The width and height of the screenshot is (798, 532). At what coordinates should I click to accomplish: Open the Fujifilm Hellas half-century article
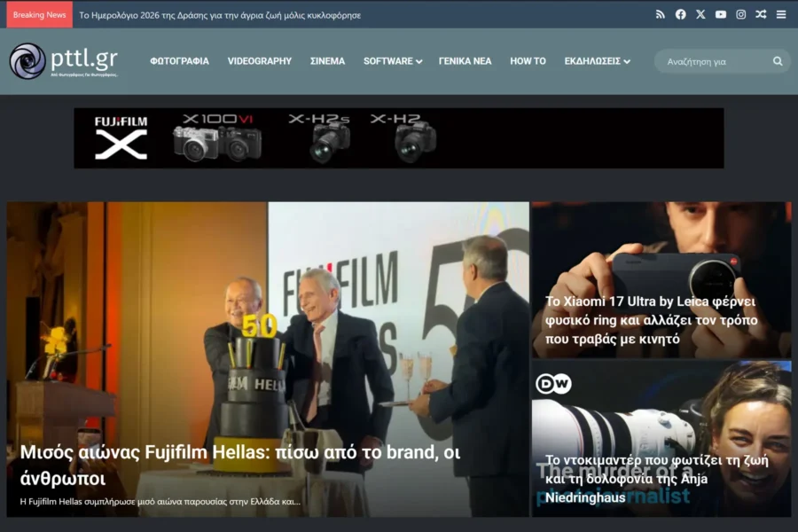tap(239, 465)
